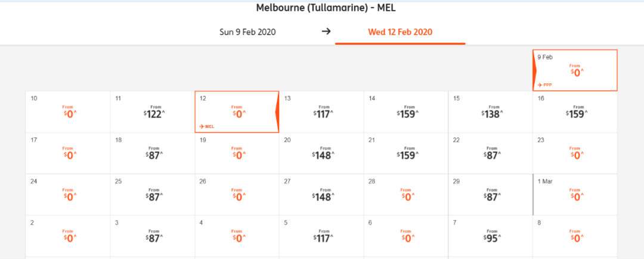
Task: Switch to the Sun 9 Feb 2020 tab
Action: click(247, 32)
